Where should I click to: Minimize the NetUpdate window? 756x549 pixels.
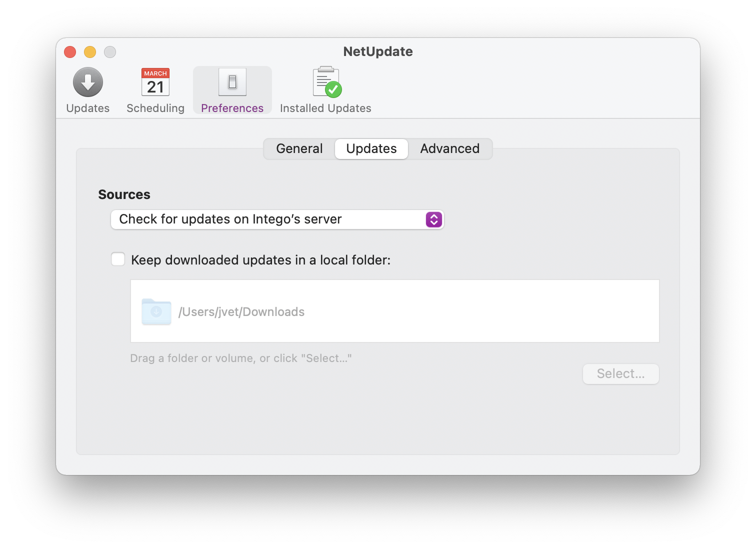pyautogui.click(x=90, y=52)
